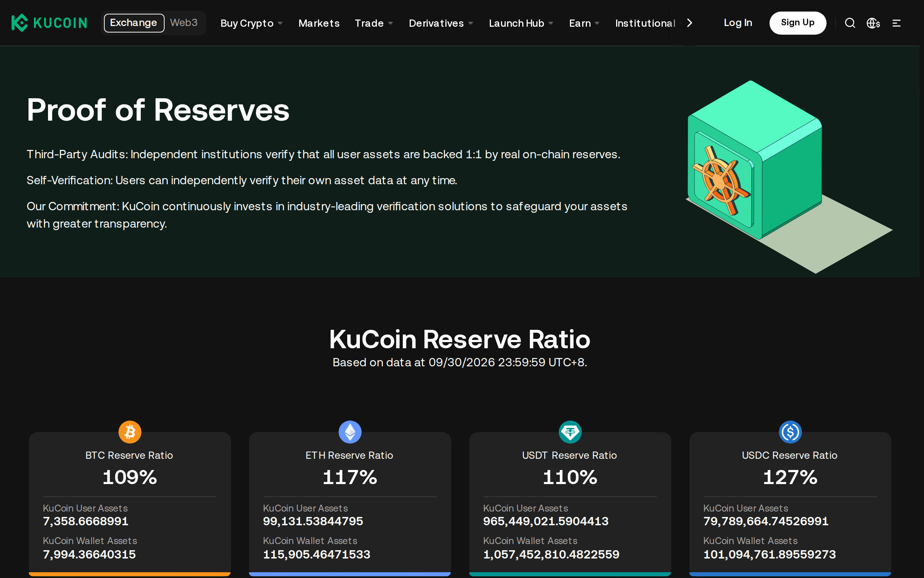This screenshot has width=924, height=578.
Task: Click the data date 09/30/2026 line
Action: point(460,362)
